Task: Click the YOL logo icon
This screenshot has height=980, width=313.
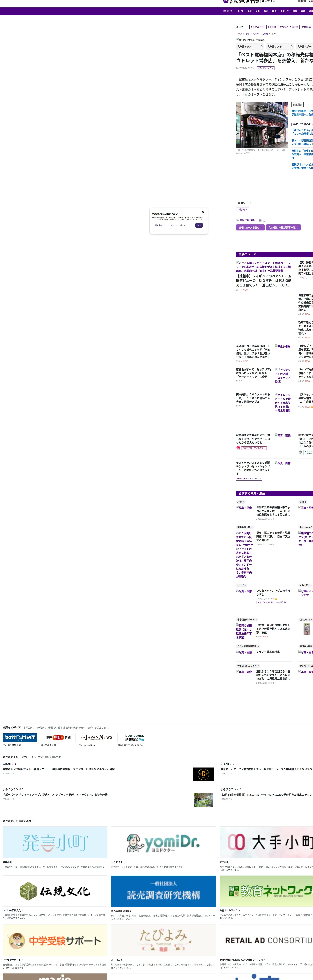Action: [226, 1]
